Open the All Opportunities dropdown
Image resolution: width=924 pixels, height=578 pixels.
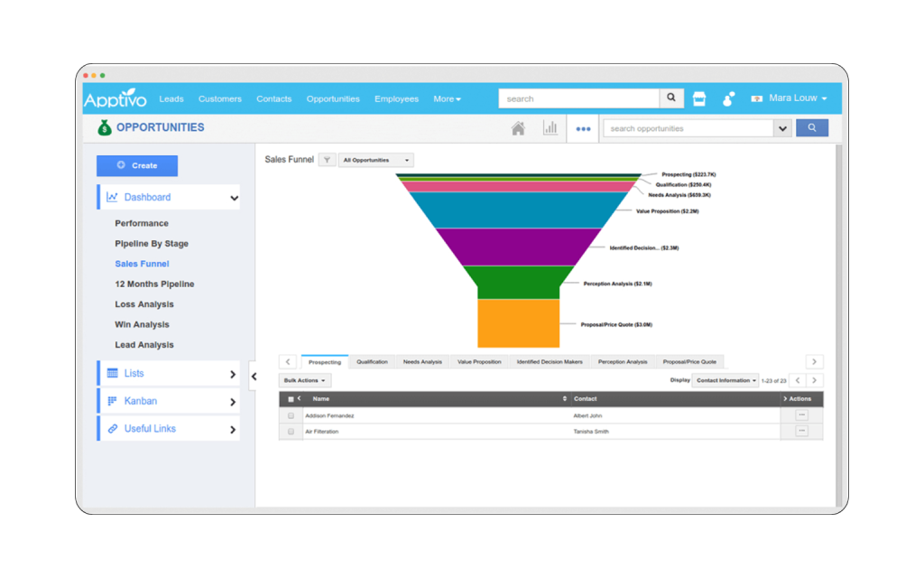pos(375,159)
